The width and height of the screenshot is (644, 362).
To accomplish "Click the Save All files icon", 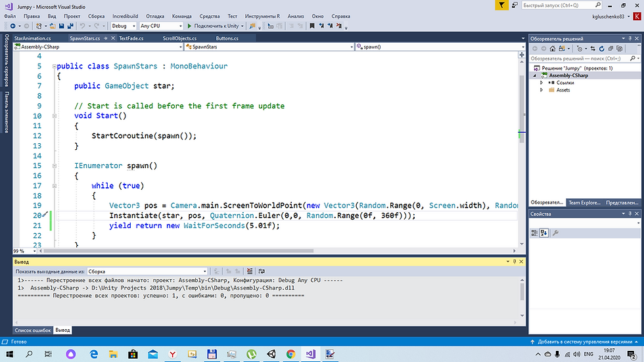I will [x=70, y=26].
